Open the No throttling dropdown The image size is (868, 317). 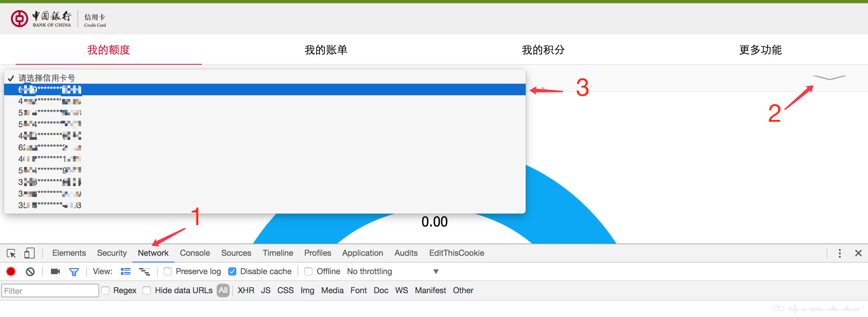[x=393, y=271]
